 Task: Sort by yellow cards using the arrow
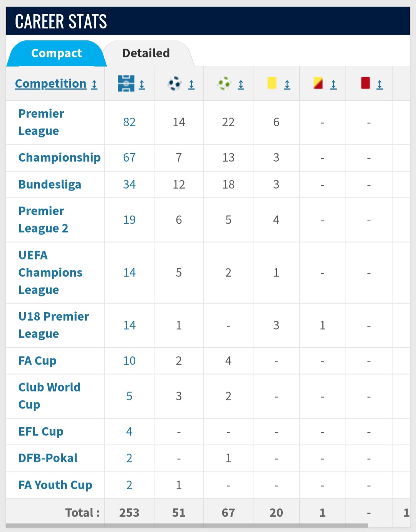click(x=287, y=85)
